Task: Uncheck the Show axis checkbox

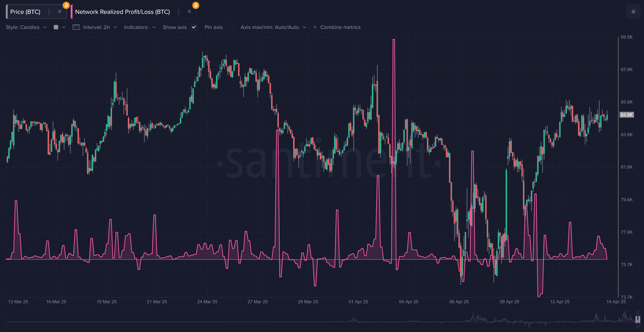Action: tap(194, 27)
